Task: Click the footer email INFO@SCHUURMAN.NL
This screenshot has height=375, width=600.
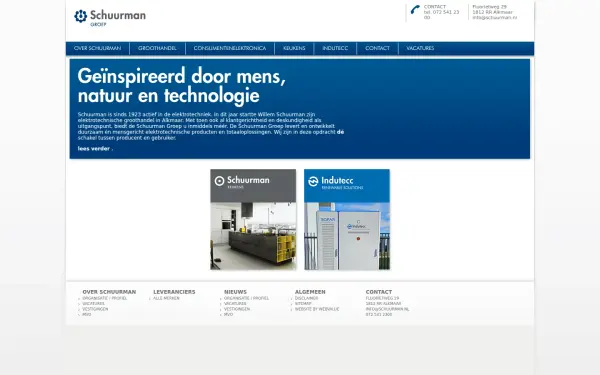Action: tap(387, 309)
